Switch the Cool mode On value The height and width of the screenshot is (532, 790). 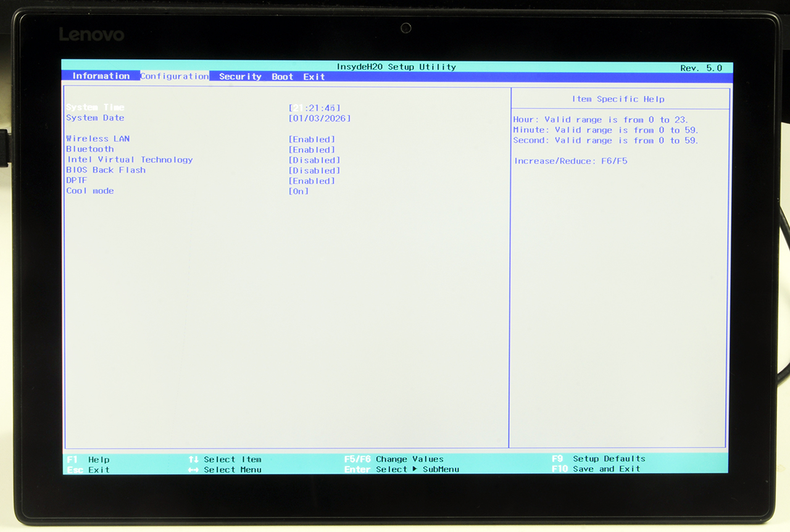(x=299, y=191)
